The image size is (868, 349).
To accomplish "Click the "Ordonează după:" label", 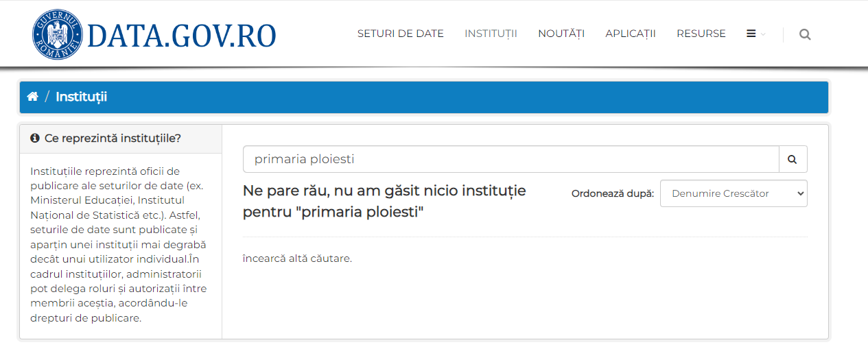I will click(613, 194).
